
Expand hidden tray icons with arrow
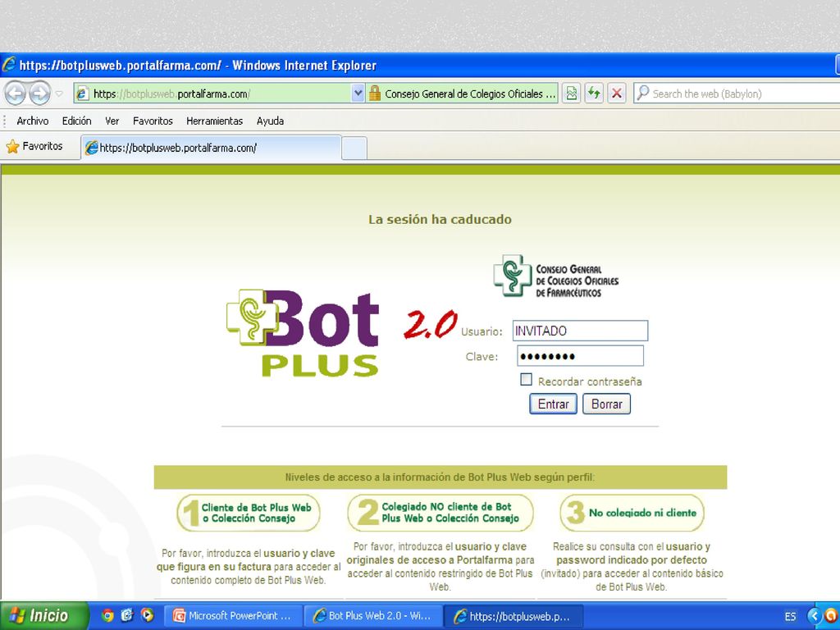(815, 616)
